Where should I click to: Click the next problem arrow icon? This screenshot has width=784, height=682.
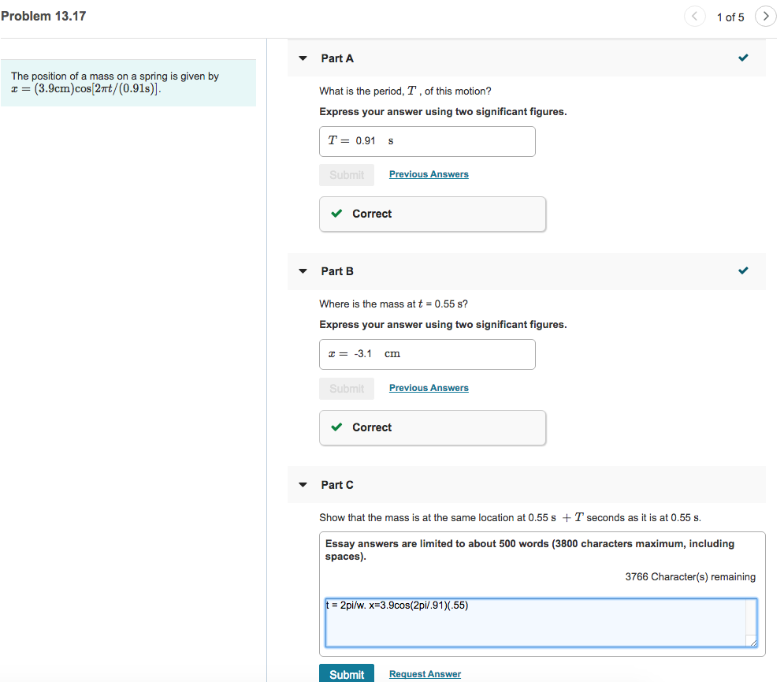[x=765, y=16]
